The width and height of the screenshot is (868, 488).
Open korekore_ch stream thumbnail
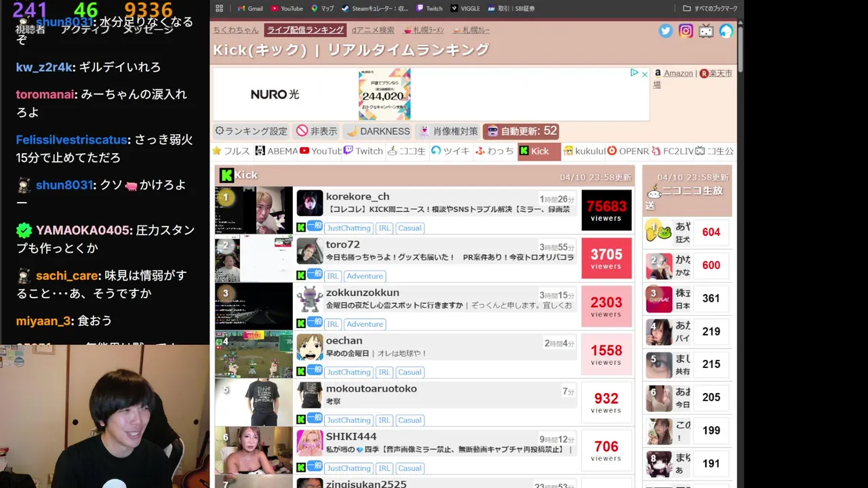click(254, 210)
